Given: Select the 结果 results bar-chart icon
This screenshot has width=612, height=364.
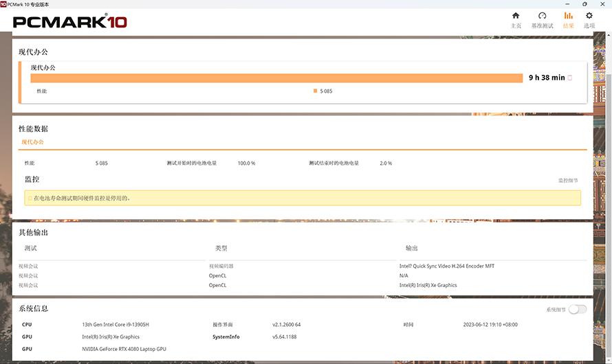Looking at the screenshot, I should click(x=568, y=16).
